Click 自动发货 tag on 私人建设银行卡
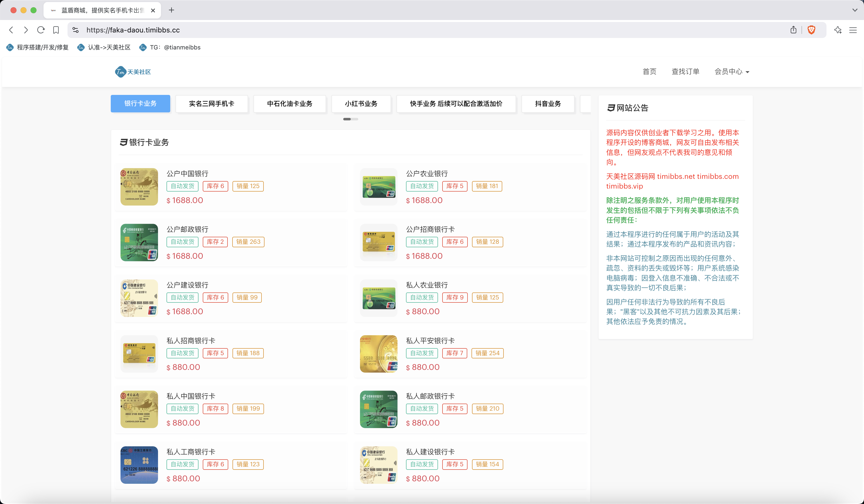 422,464
